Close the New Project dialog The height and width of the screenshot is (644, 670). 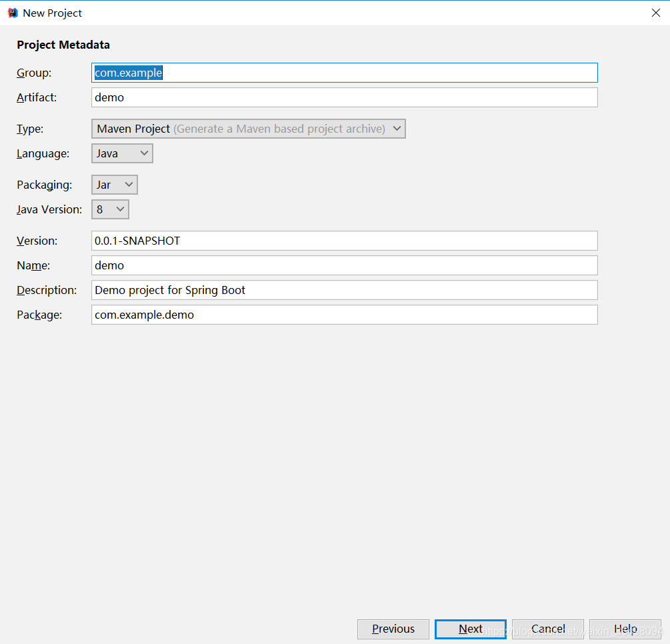(x=656, y=13)
